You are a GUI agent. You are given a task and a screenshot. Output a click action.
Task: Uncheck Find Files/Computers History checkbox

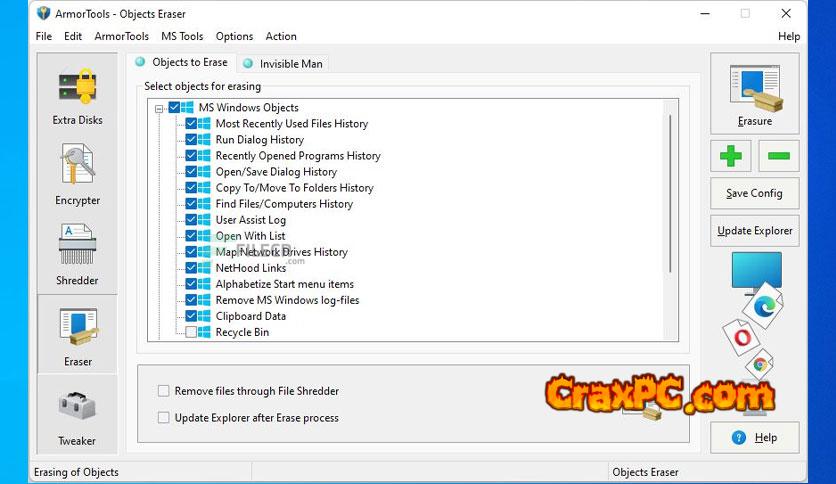click(191, 204)
